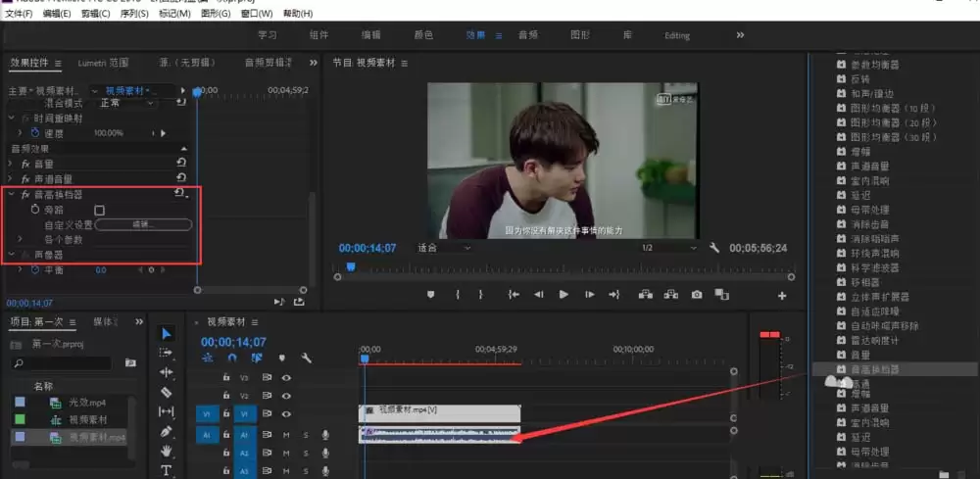Switch to the 颜色 workspace tab
The width and height of the screenshot is (980, 479).
423,35
